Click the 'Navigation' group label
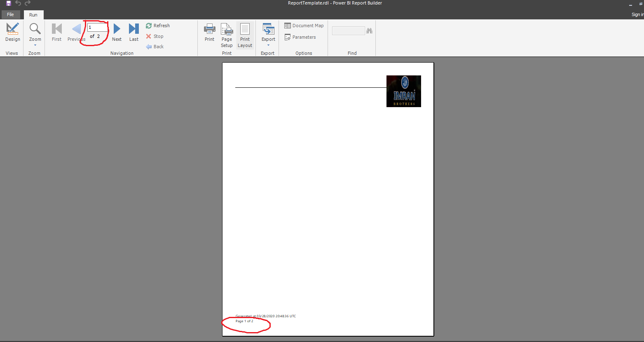The image size is (644, 342). (122, 53)
